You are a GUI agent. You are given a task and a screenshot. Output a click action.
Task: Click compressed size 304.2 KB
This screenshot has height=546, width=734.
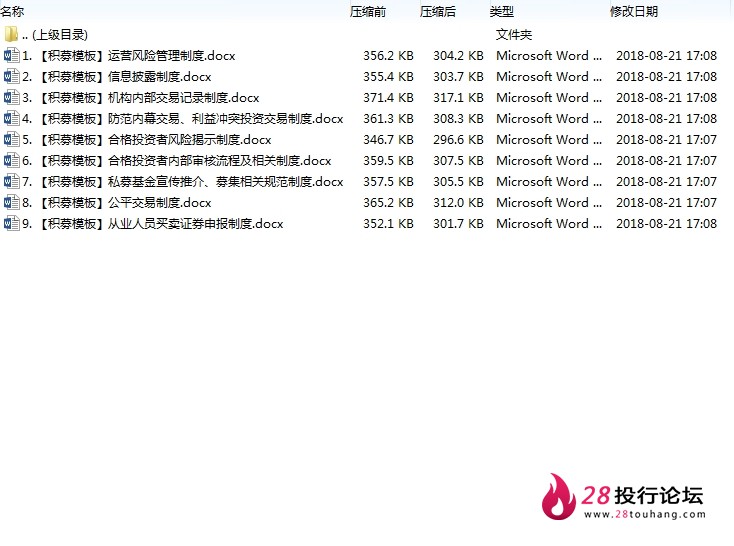458,56
